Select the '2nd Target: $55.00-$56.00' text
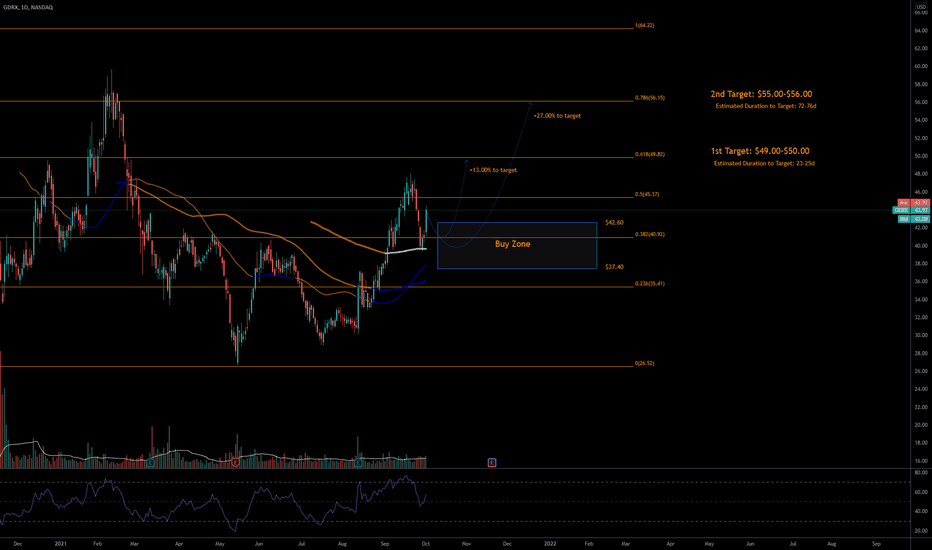 761,94
